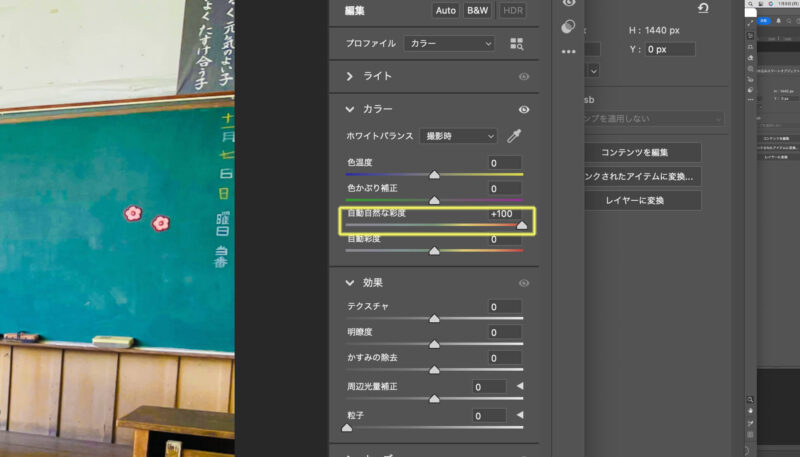Screen dimensions: 800x457
Task: Open the dropdown reading ンプを適用しない
Action: (654, 119)
